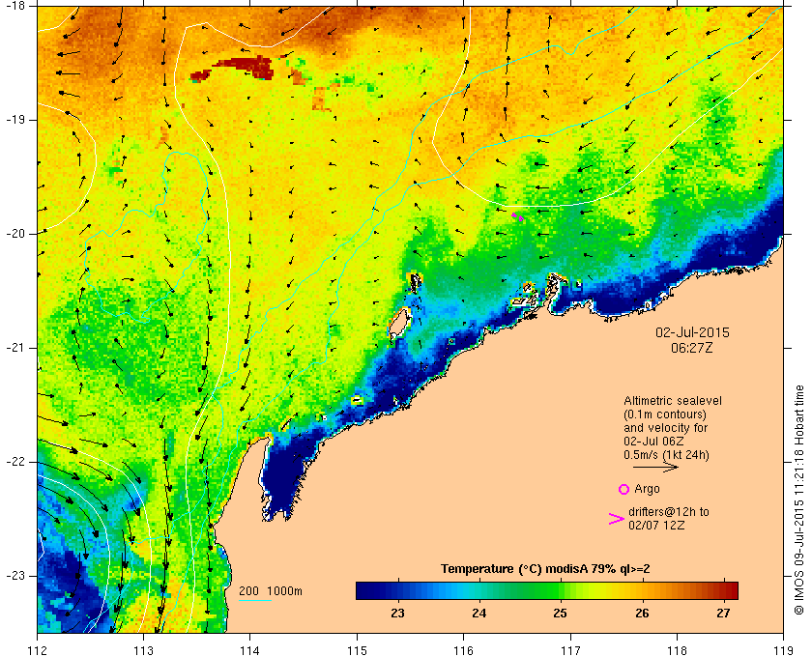Click the time label 06:27Z
The height and width of the screenshot is (657, 812).
692,348
